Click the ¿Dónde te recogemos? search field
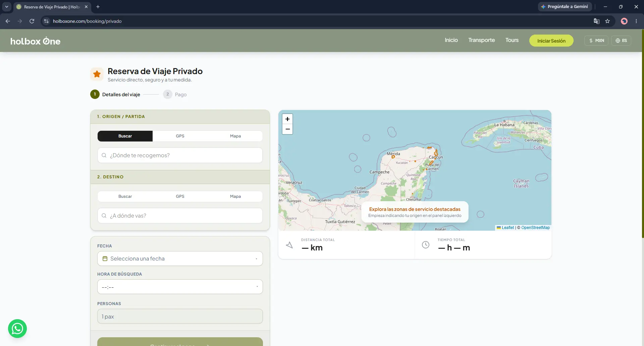The width and height of the screenshot is (644, 346). click(180, 155)
